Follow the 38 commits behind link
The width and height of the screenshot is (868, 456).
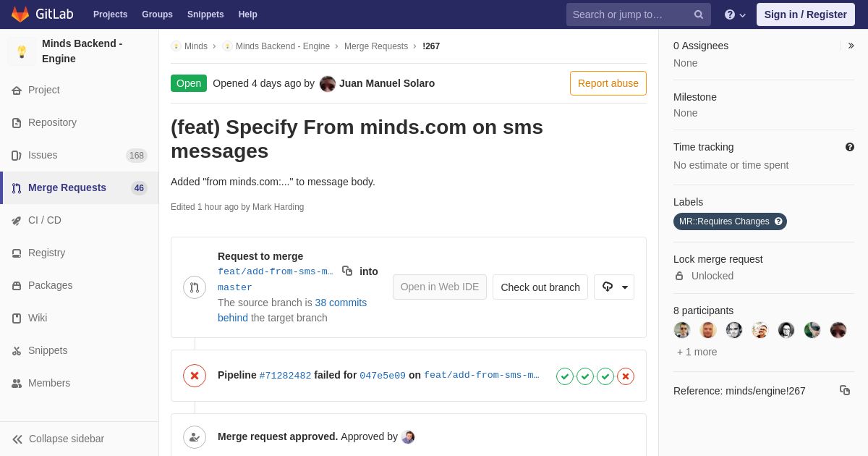coord(292,310)
